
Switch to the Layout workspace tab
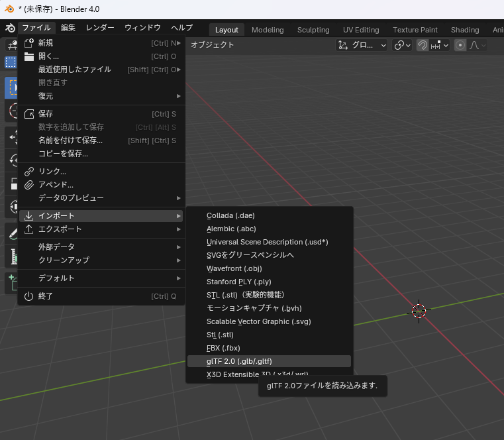coord(227,30)
